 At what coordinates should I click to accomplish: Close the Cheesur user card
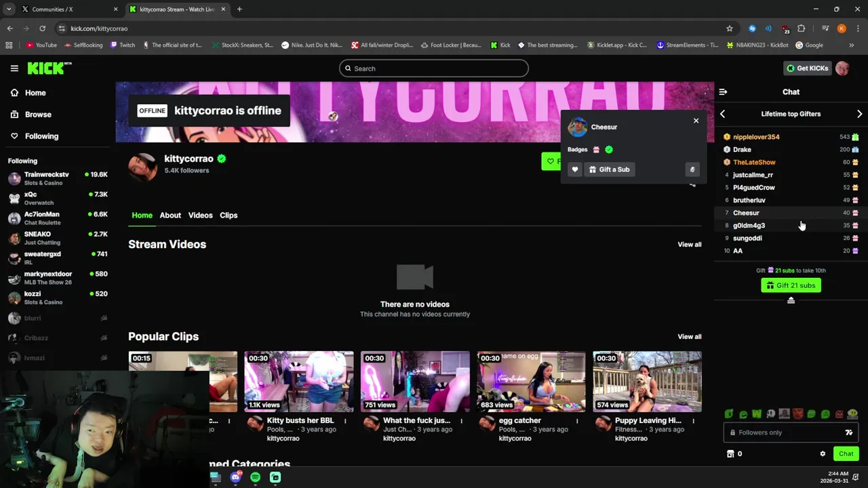click(x=696, y=121)
